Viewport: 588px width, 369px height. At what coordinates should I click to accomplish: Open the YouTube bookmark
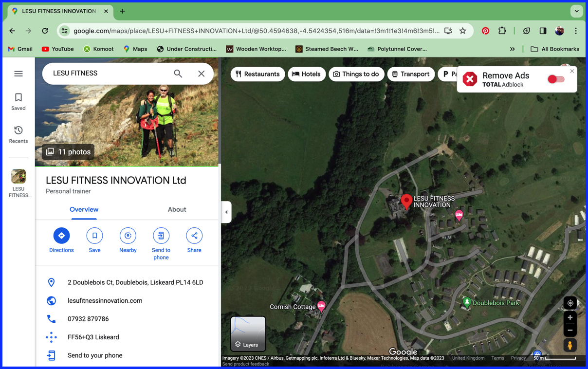point(58,49)
